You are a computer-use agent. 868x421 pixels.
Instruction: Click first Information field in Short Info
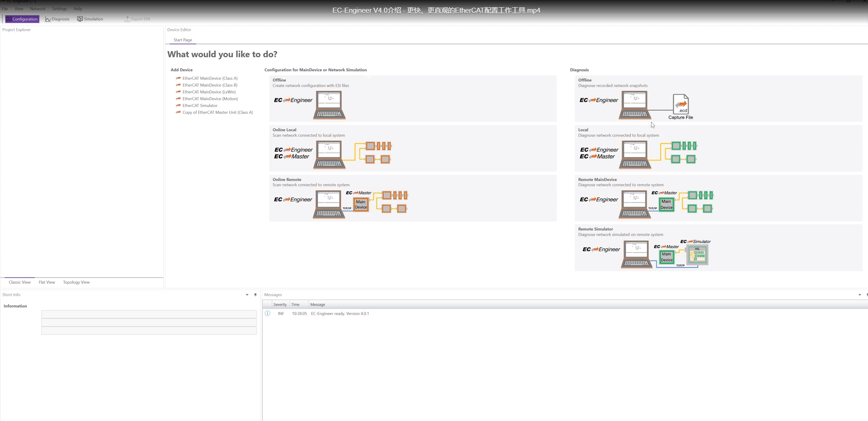pos(149,314)
